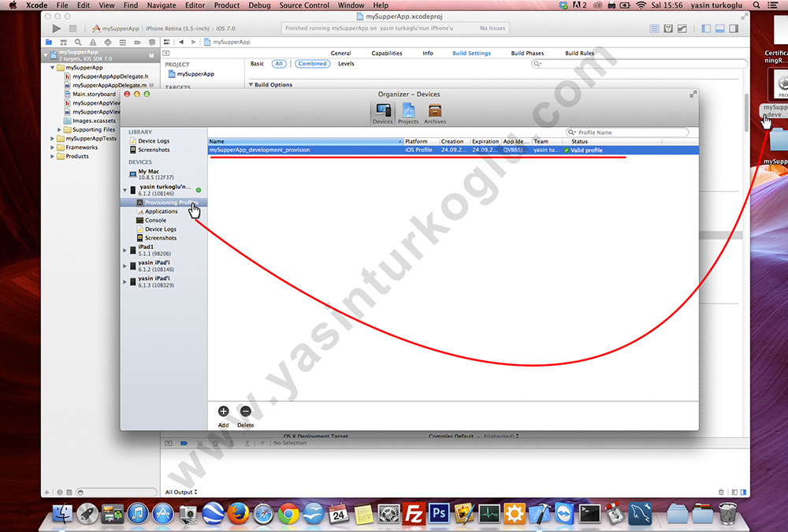The height and width of the screenshot is (532, 788).
Task: Switch to the Build Phases tab
Action: (x=527, y=54)
